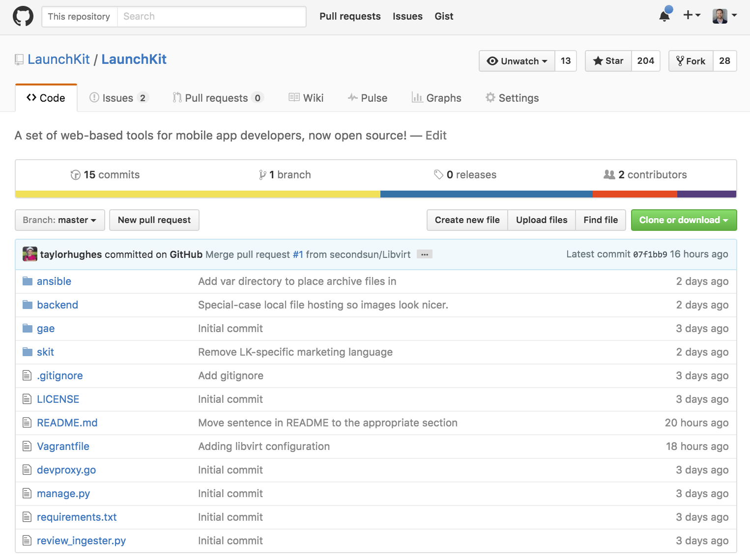View the 1 branch list

click(x=285, y=175)
